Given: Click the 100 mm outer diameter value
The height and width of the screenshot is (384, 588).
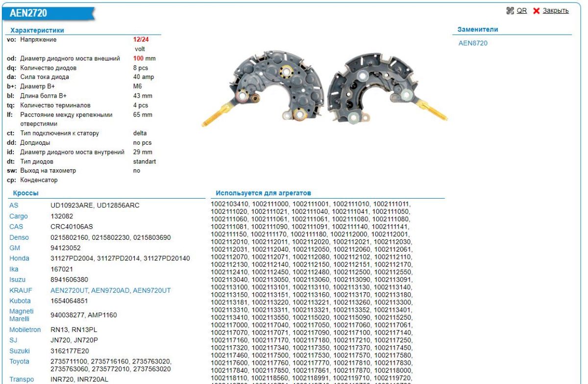Looking at the screenshot, I should 144,58.
